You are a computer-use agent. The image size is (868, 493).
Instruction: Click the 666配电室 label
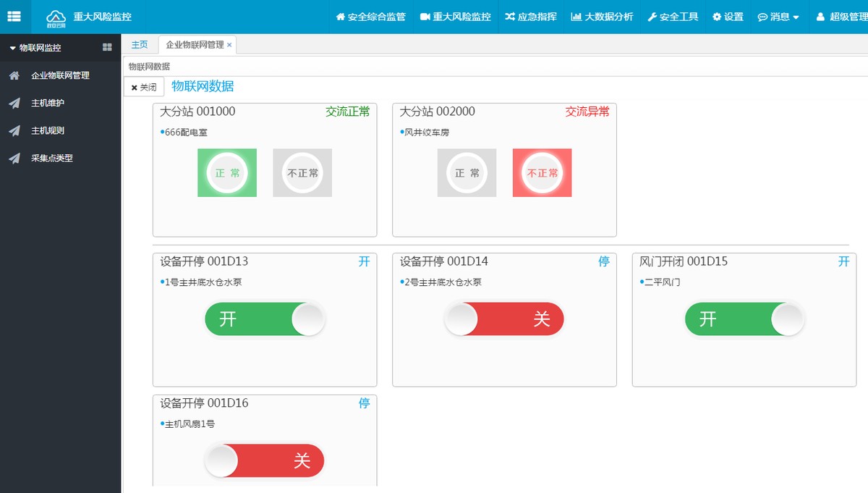(186, 132)
